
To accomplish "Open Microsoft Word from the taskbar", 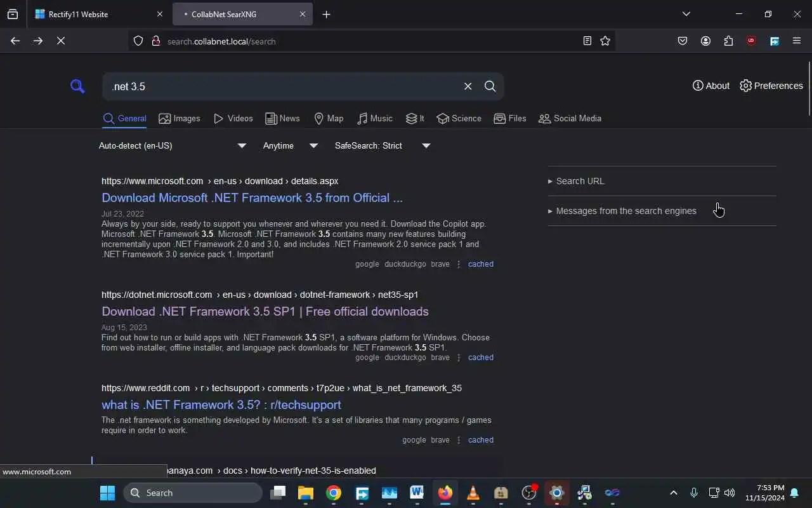I will [417, 493].
